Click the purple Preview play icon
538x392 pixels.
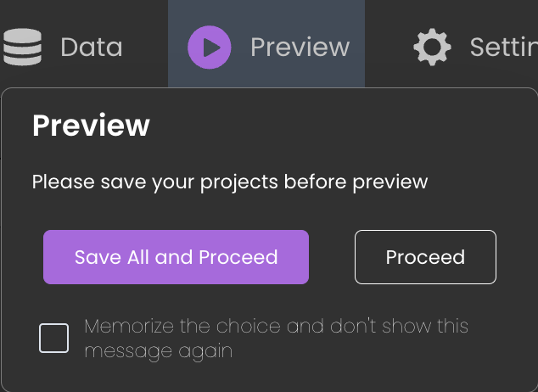click(x=210, y=47)
